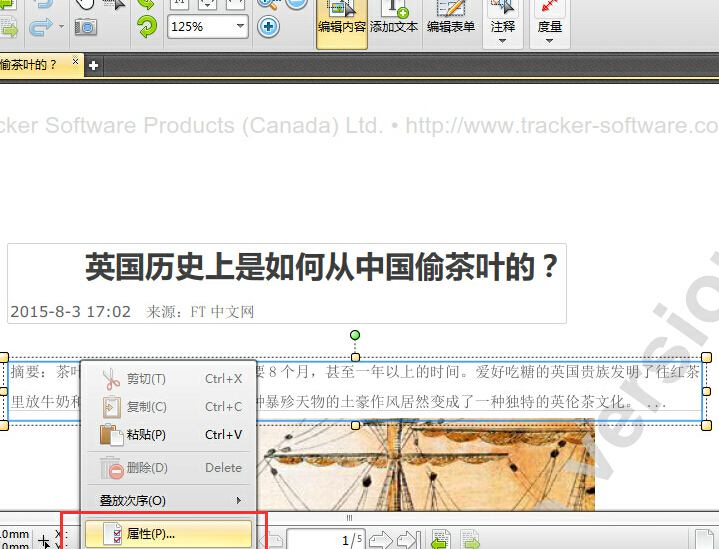Jump to the last page arrow
Screen dimensions: 719x549
409,540
